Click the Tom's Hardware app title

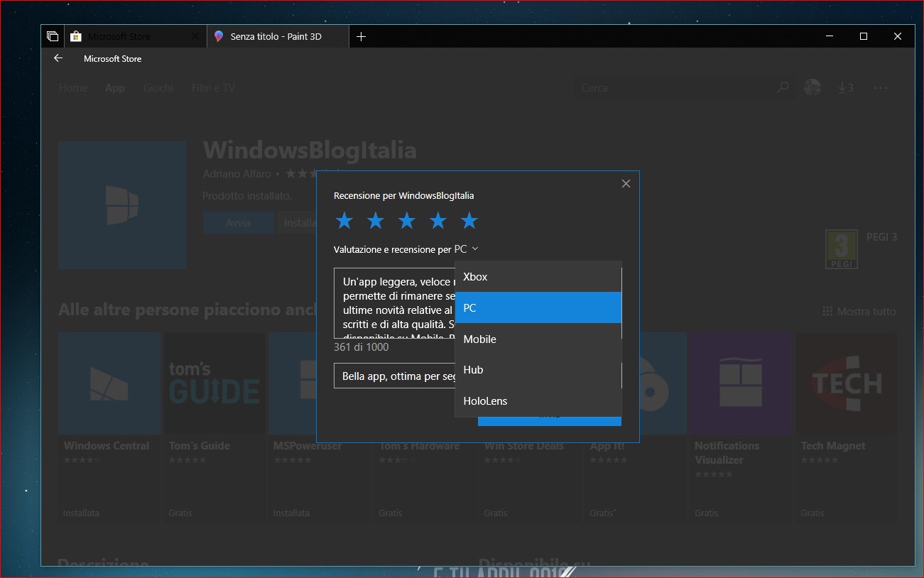click(x=419, y=446)
